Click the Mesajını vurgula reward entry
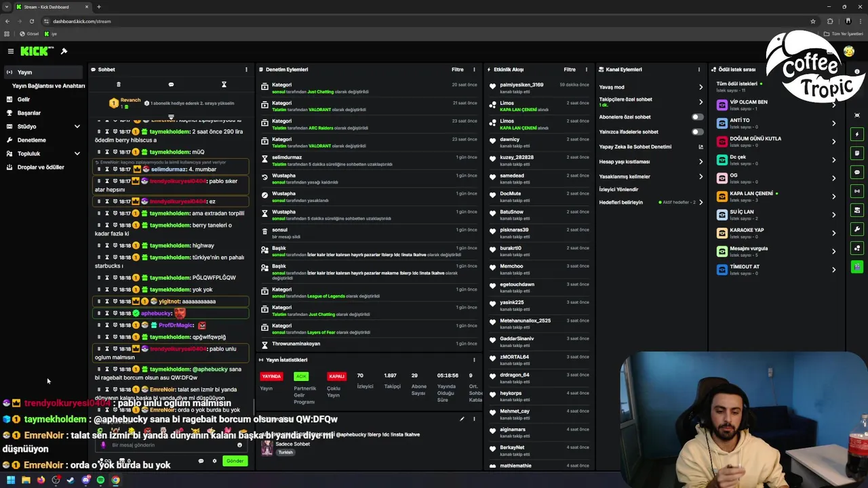Screen dimensions: 868x488 tap(776, 251)
